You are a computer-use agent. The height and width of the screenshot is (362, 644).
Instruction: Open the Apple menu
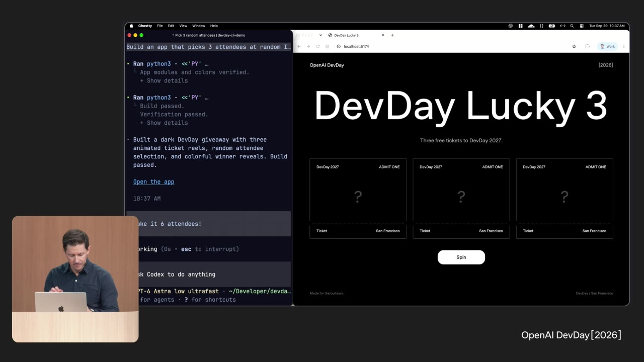pyautogui.click(x=132, y=26)
